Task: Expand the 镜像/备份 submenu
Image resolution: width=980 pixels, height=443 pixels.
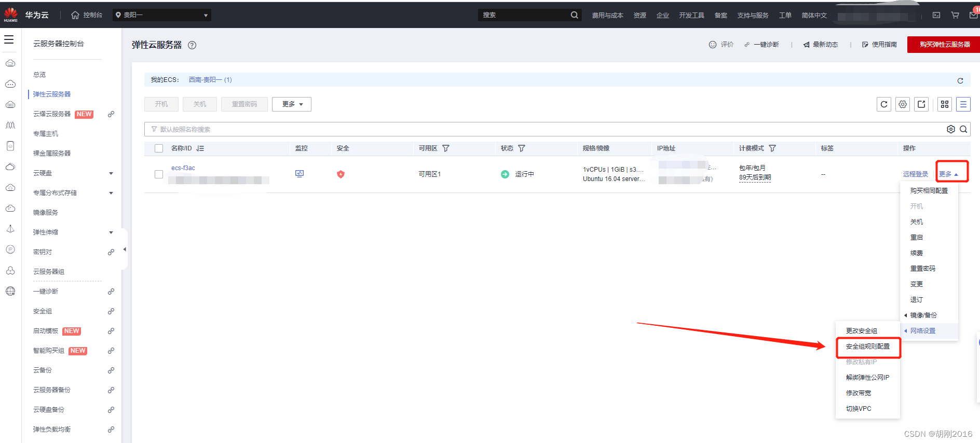Action: (x=923, y=315)
